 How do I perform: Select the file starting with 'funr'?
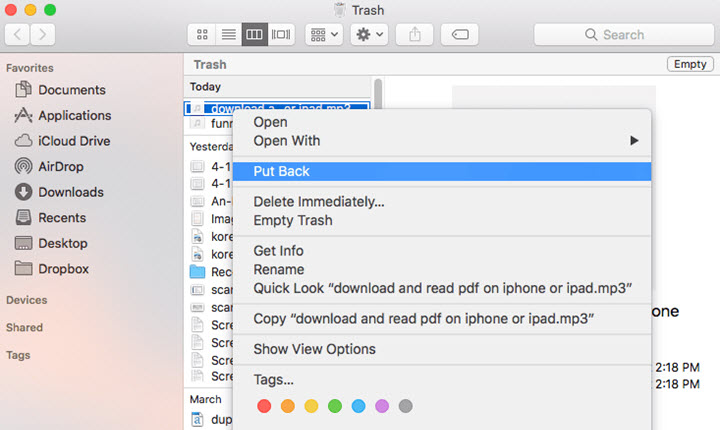coord(211,123)
